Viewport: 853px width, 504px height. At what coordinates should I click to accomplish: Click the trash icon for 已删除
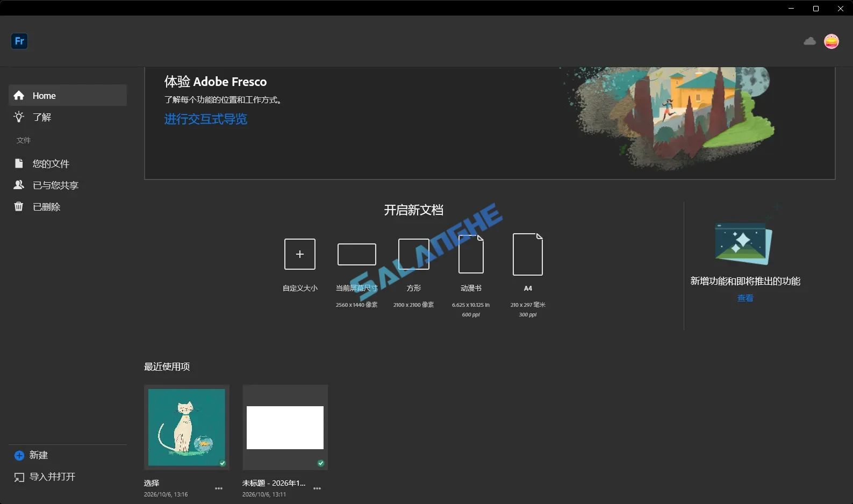pos(19,206)
